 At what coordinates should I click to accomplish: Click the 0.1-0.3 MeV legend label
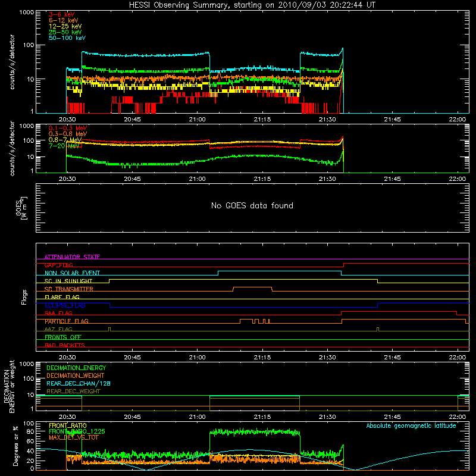[x=67, y=128]
